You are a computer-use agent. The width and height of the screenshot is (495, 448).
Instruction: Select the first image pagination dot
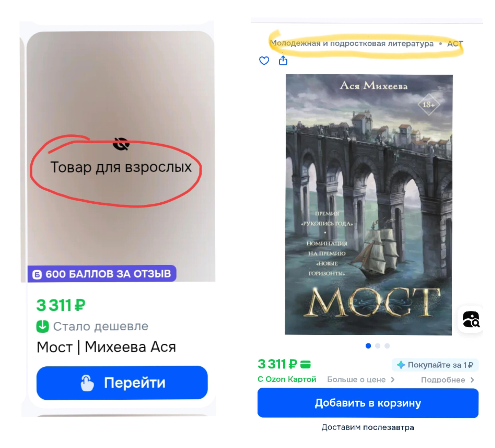[x=368, y=346]
